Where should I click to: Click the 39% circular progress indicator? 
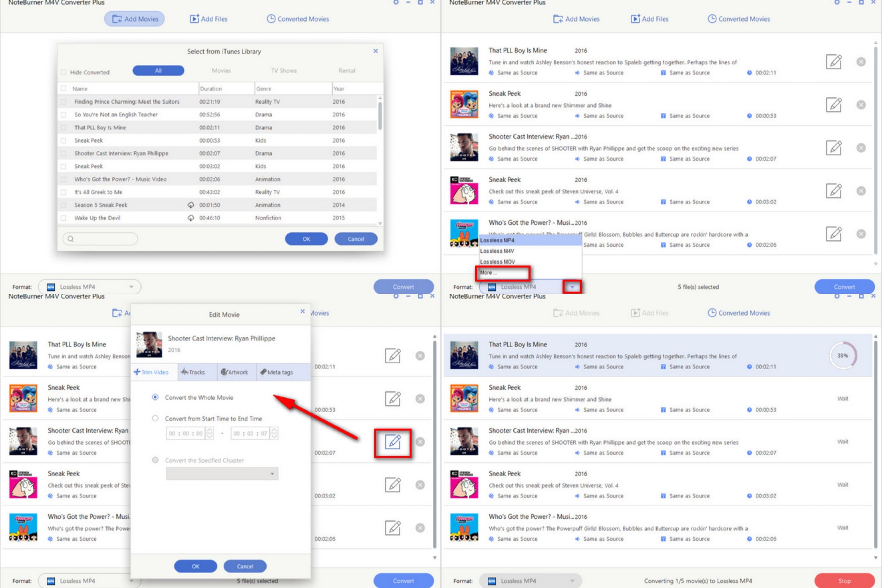[x=843, y=356]
